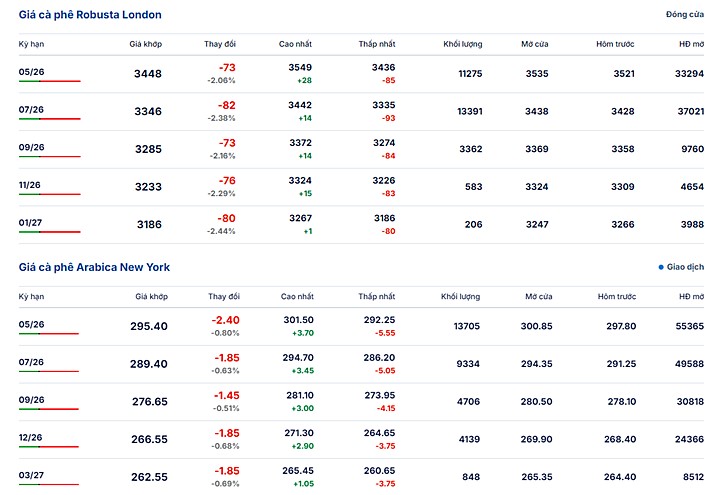This screenshot has height=495, width=720.
Task: Click the Arabica 07/26 price range bar
Action: pyautogui.click(x=49, y=371)
